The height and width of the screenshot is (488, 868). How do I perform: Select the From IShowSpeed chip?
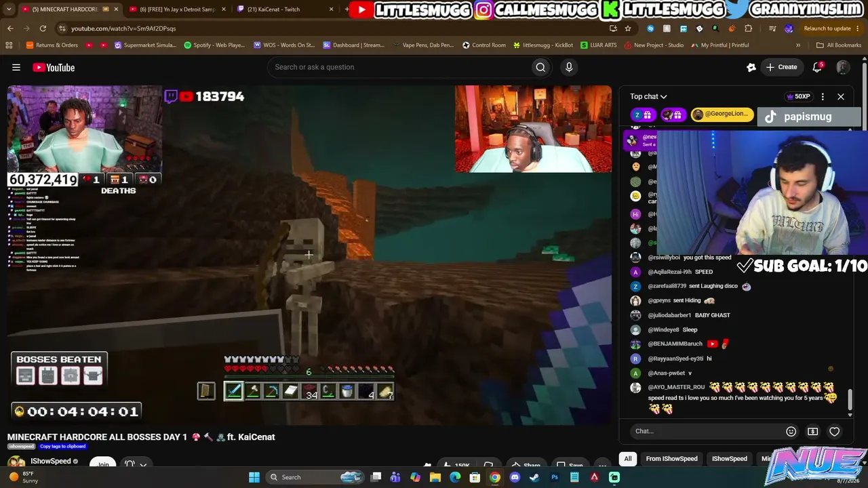click(x=672, y=459)
